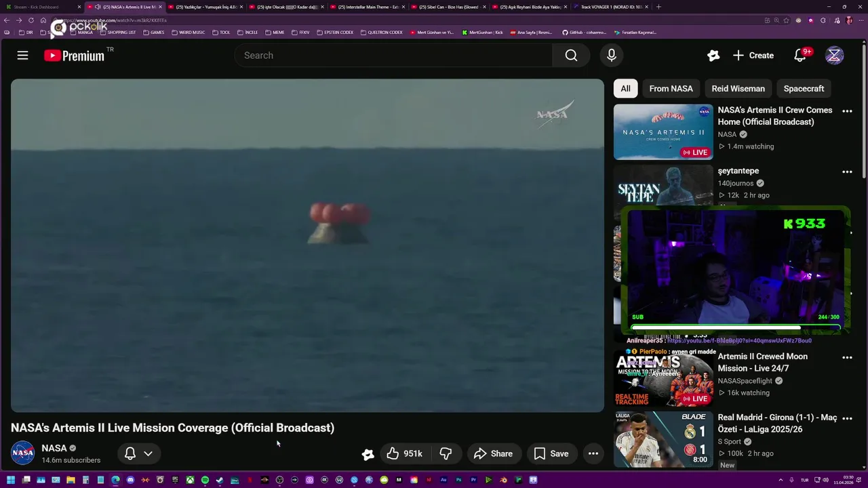Select the Reid Wiseman filter chip
Viewport: 868px width, 488px height.
tap(738, 89)
